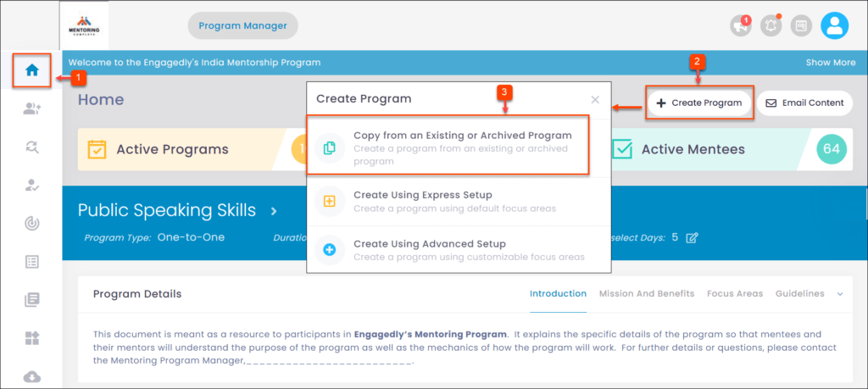Switch to the Introduction tab
The height and width of the screenshot is (389, 868).
tap(558, 294)
